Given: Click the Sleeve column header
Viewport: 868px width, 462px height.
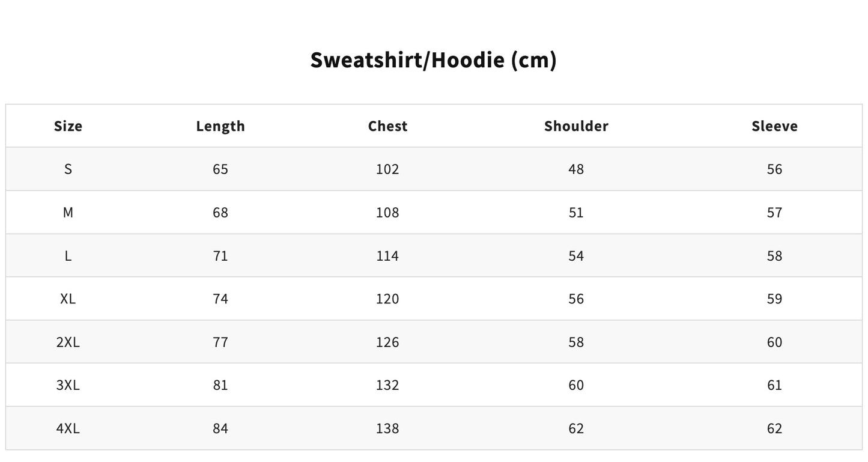Looking at the screenshot, I should [774, 126].
